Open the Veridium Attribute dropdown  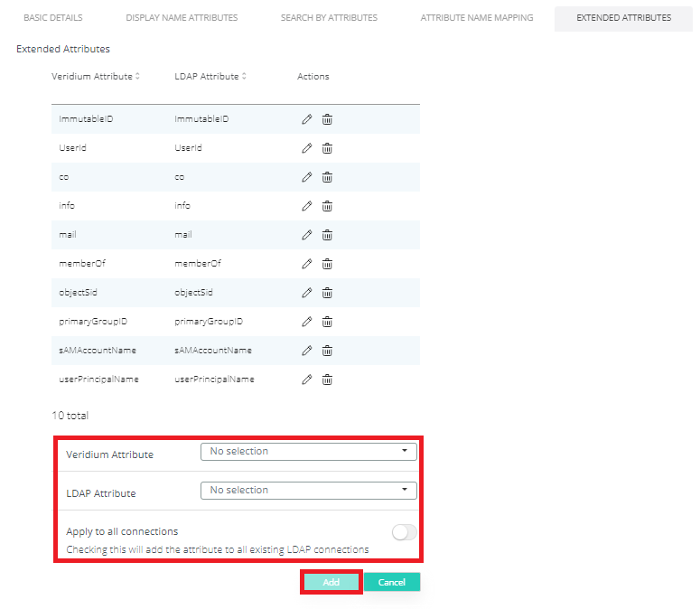(x=308, y=452)
